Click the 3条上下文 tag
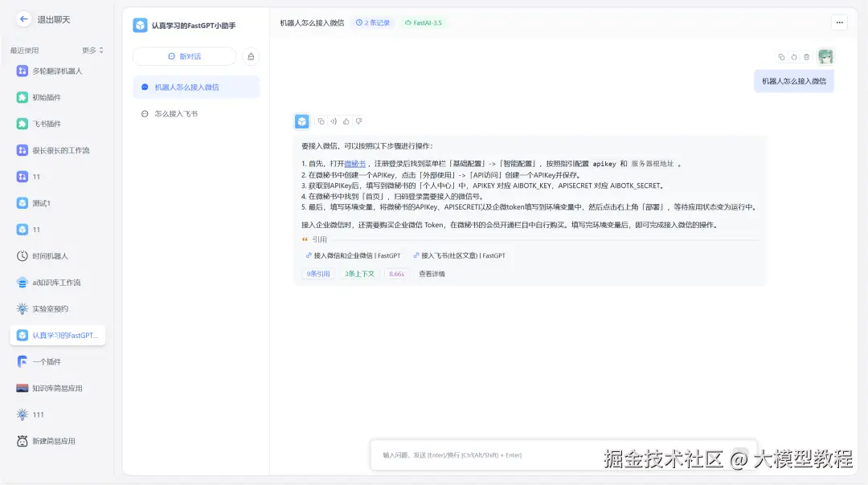 pyautogui.click(x=359, y=274)
